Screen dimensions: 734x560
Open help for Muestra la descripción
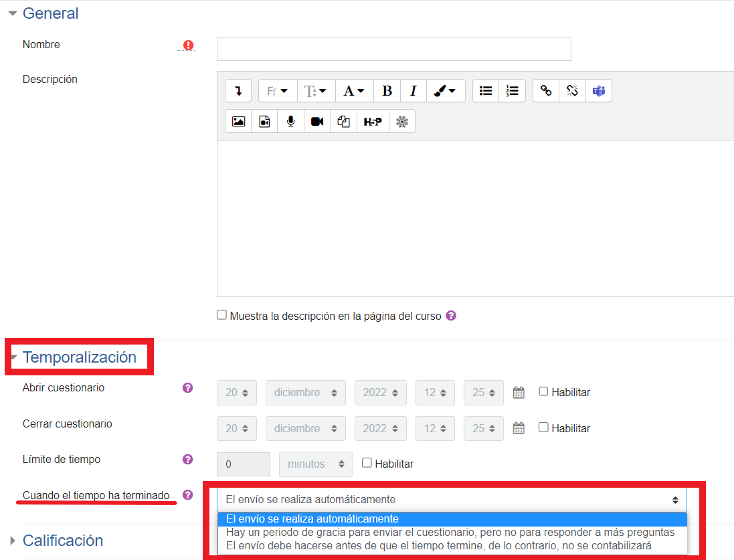(x=451, y=316)
